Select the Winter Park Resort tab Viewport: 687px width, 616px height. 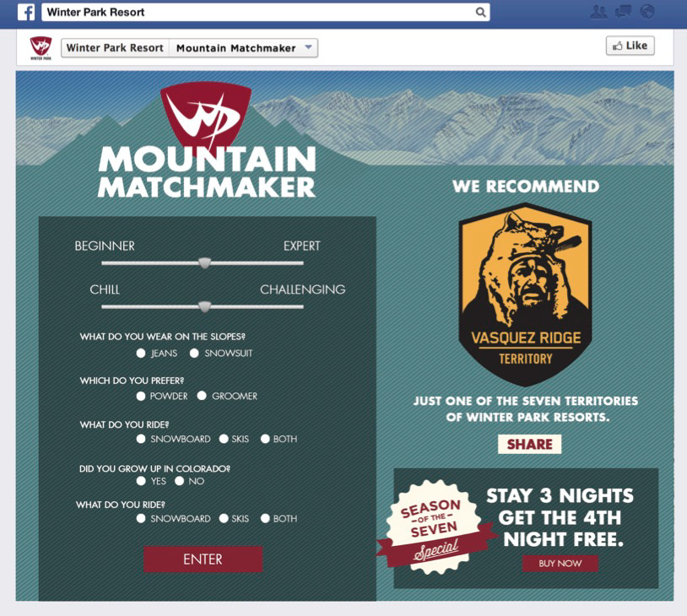point(116,48)
